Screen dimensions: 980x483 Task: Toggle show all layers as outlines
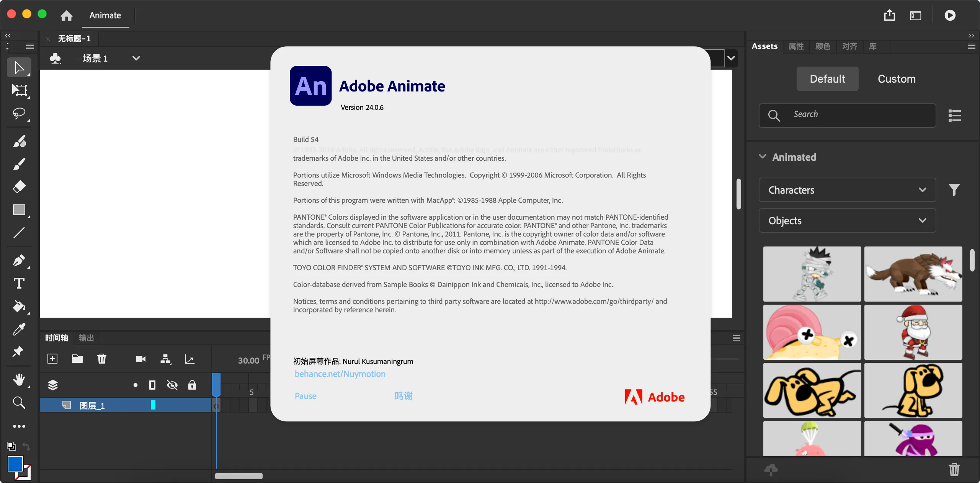tap(152, 385)
